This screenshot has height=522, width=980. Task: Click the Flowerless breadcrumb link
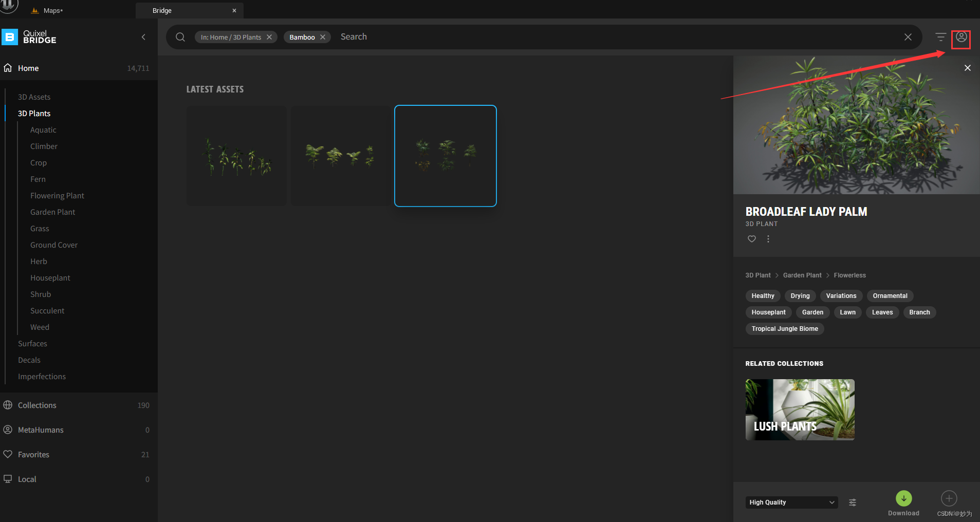pos(849,275)
